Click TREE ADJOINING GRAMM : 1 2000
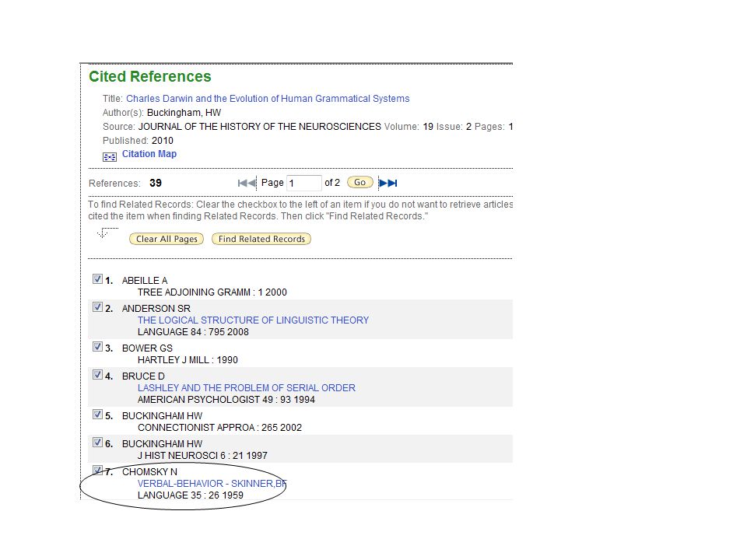Viewport: 747px width, 560px height. [x=212, y=292]
